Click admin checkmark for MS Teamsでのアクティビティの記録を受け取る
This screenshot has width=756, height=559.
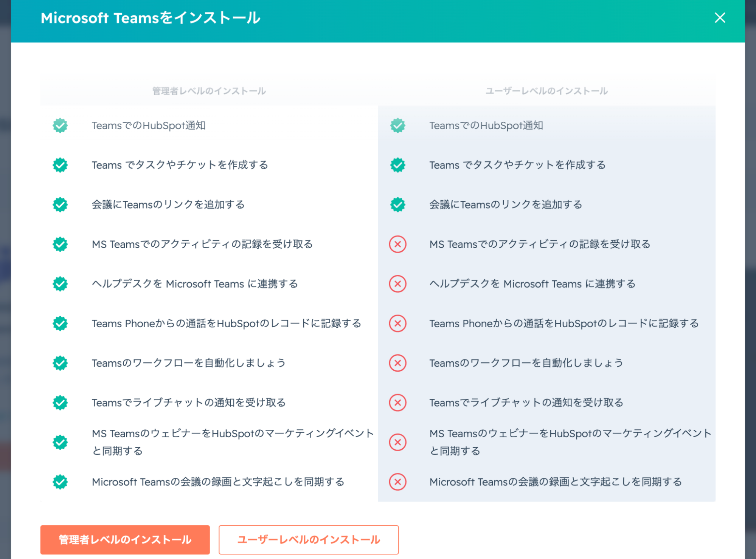60,244
